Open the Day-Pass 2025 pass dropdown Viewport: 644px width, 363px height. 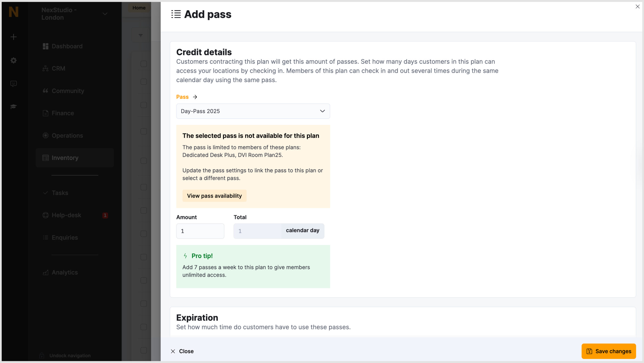pos(253,111)
